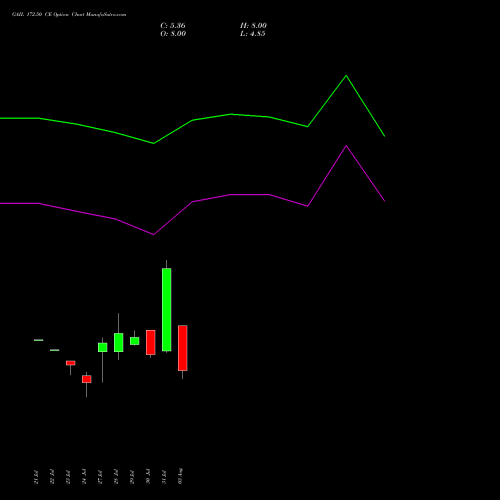500x500 pixels.
Task: Click the 'H: 8.00' high value
Action: [253, 26]
